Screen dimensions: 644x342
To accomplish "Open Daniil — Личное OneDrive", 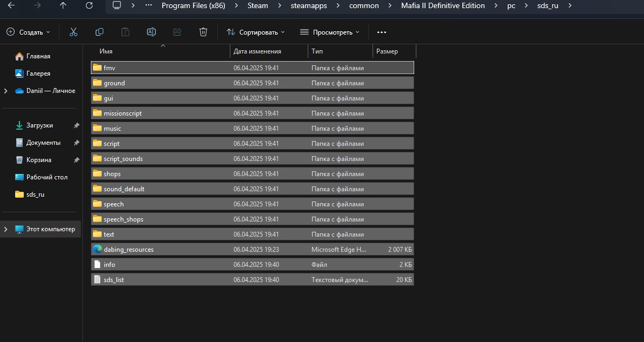I will click(x=50, y=91).
